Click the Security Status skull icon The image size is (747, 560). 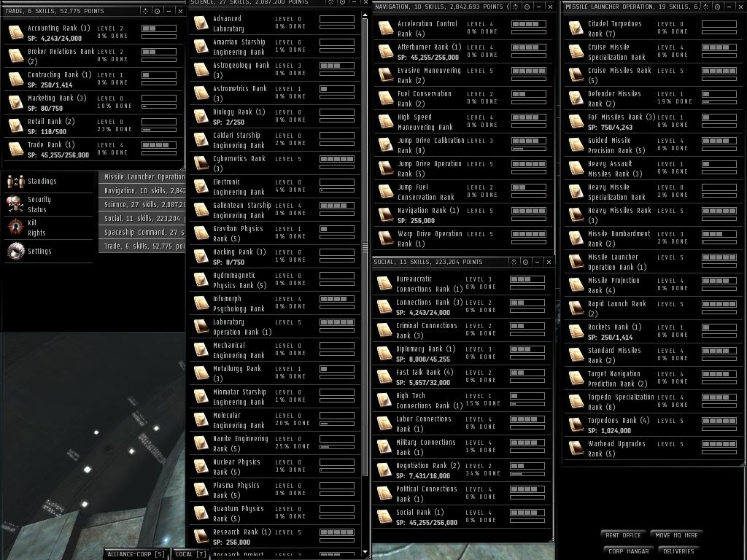[16, 204]
